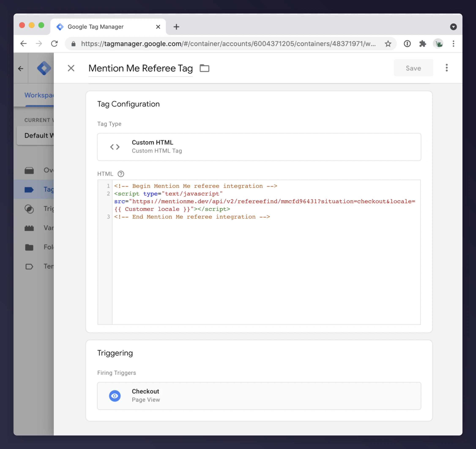The height and width of the screenshot is (449, 476).
Task: Click the Tag Configuration heading
Action: tap(128, 104)
